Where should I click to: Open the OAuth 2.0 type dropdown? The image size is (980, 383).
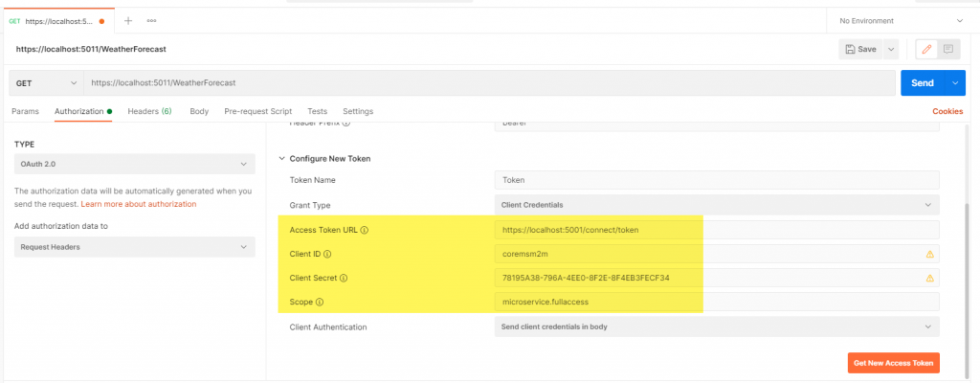coord(134,164)
